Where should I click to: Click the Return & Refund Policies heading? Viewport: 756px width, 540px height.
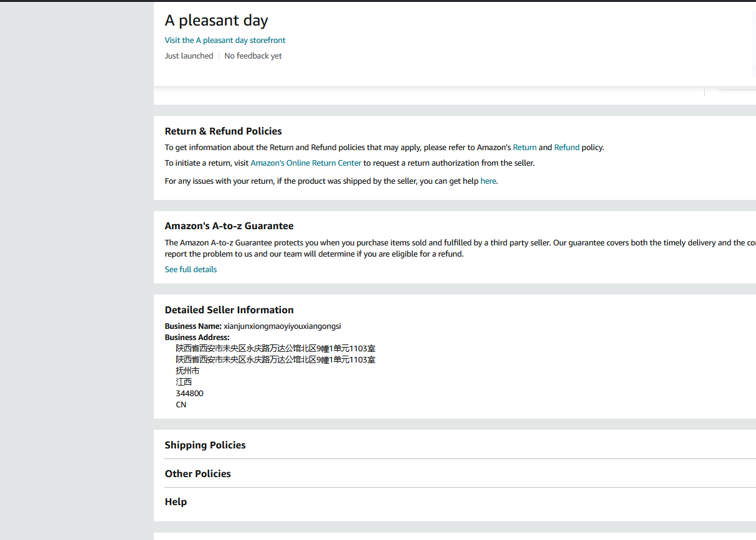(x=223, y=131)
